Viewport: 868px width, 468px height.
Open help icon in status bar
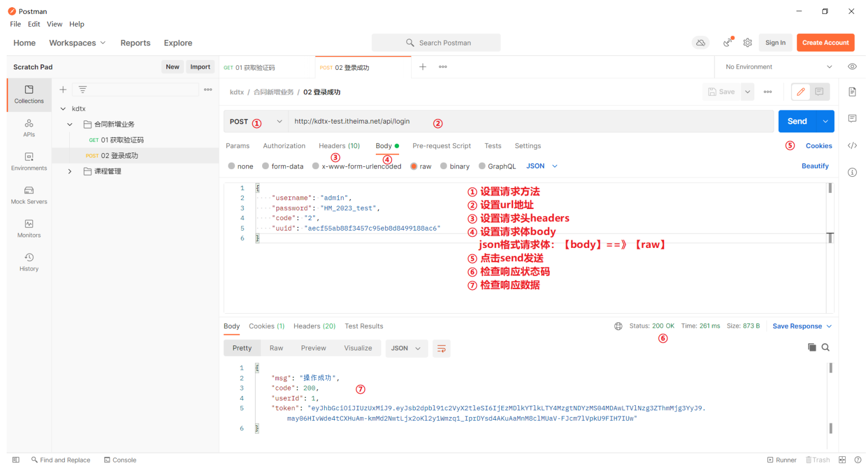point(857,460)
